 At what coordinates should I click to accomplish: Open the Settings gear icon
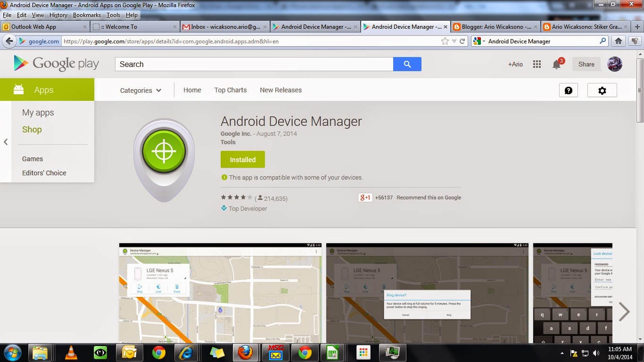click(x=602, y=90)
